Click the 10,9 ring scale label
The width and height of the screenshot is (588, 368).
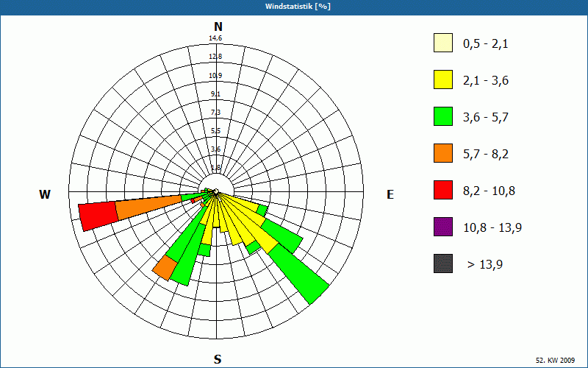click(x=215, y=76)
